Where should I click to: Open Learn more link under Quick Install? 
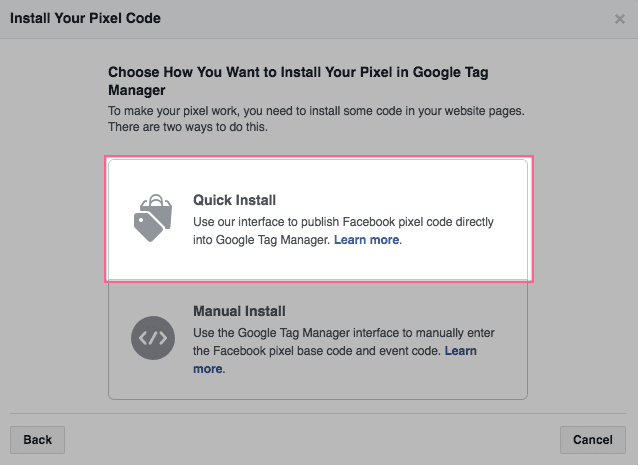click(x=367, y=240)
